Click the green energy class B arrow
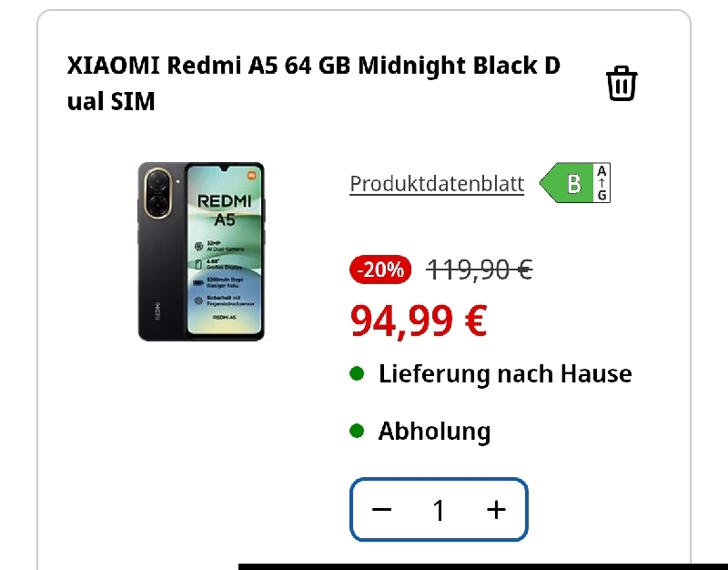The image size is (728, 570). 567,183
